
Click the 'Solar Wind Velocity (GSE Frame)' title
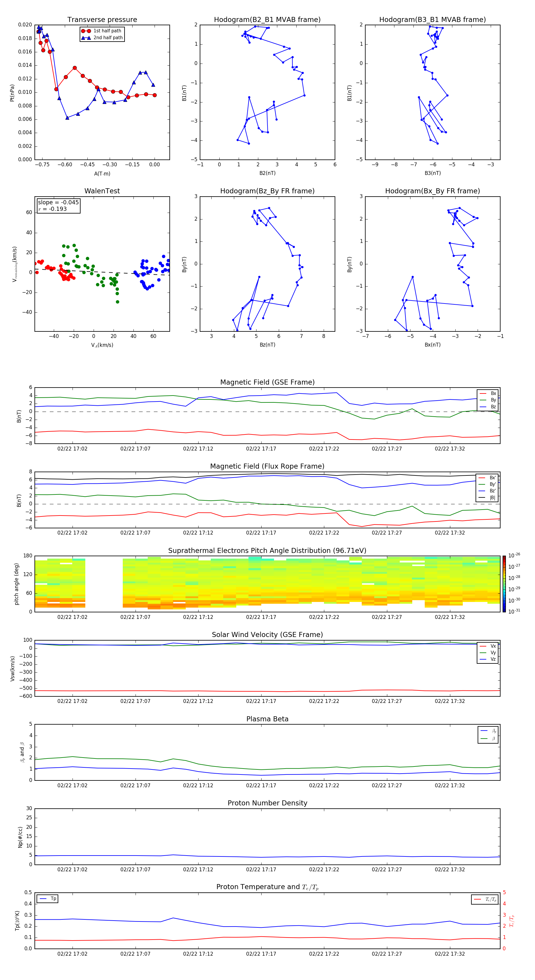point(267,635)
